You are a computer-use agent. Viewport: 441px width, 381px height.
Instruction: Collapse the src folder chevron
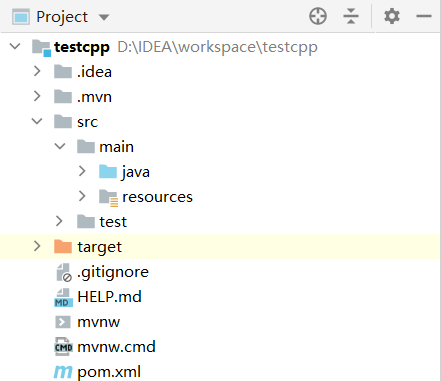click(x=37, y=121)
